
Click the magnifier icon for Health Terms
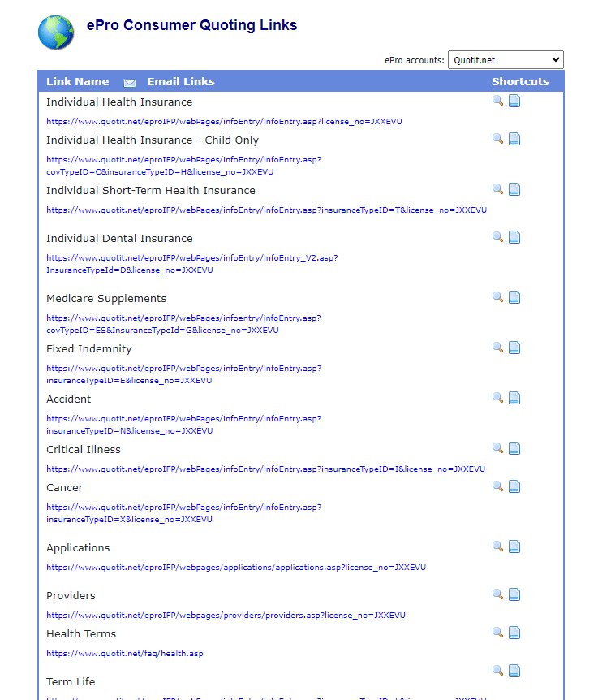pos(497,633)
